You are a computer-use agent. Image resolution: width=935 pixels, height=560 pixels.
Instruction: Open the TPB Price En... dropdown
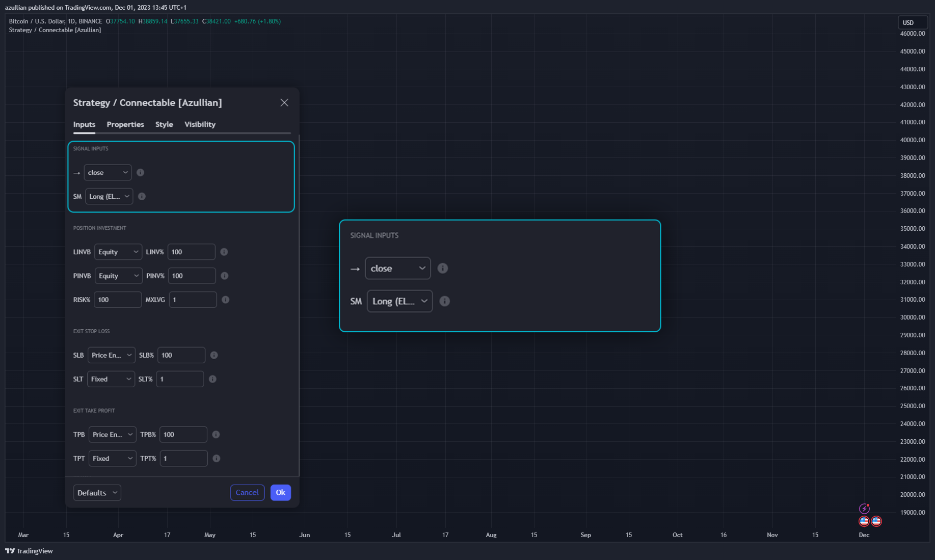(113, 435)
